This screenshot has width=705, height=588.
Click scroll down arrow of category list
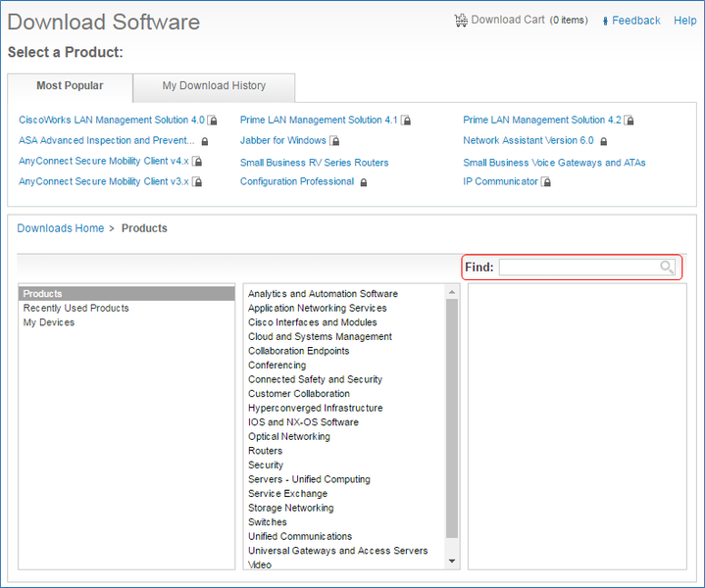point(452,561)
